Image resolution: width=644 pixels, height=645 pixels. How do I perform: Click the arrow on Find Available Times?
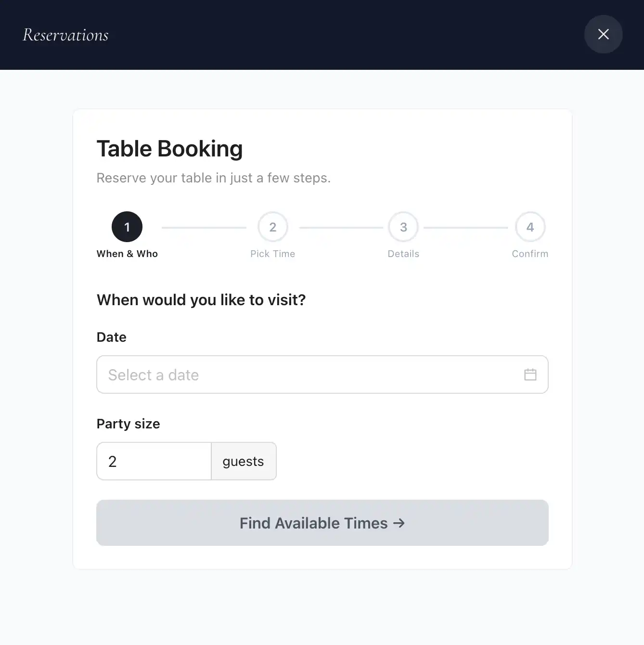coord(399,523)
